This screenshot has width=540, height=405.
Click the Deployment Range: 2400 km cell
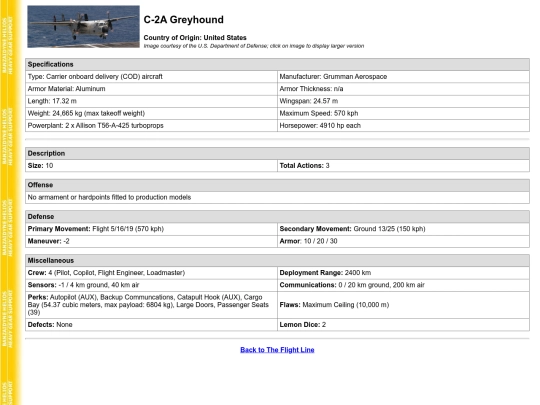pyautogui.click(x=403, y=273)
